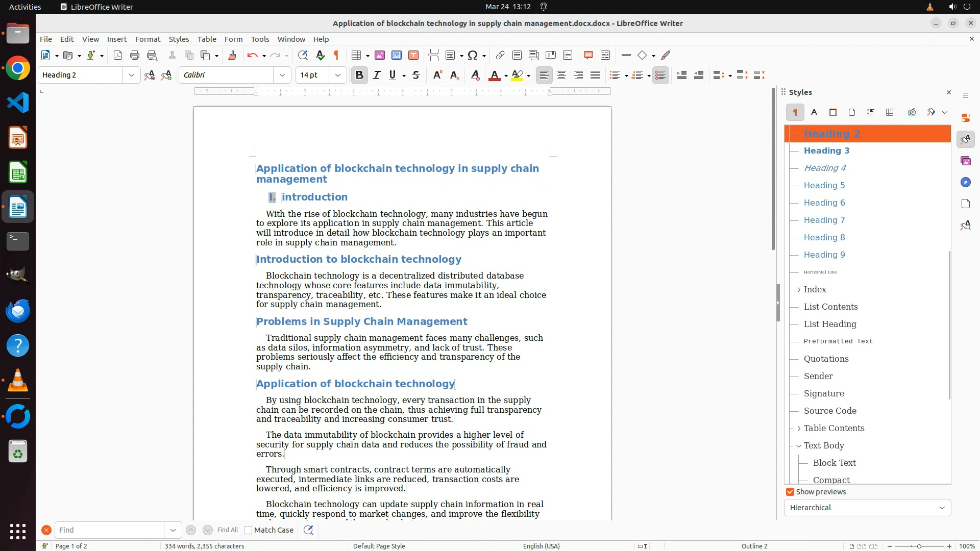Image resolution: width=980 pixels, height=551 pixels.
Task: Click the zoom slider in status bar
Action: pos(919,546)
